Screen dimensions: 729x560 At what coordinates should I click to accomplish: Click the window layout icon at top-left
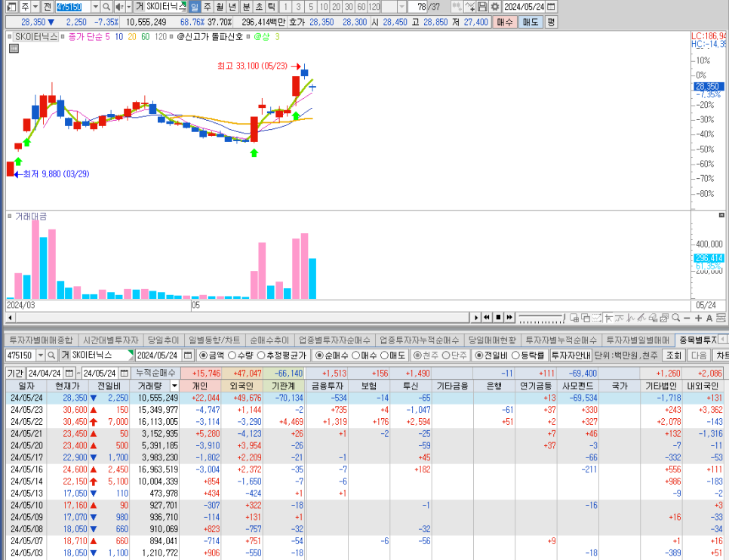point(12,7)
